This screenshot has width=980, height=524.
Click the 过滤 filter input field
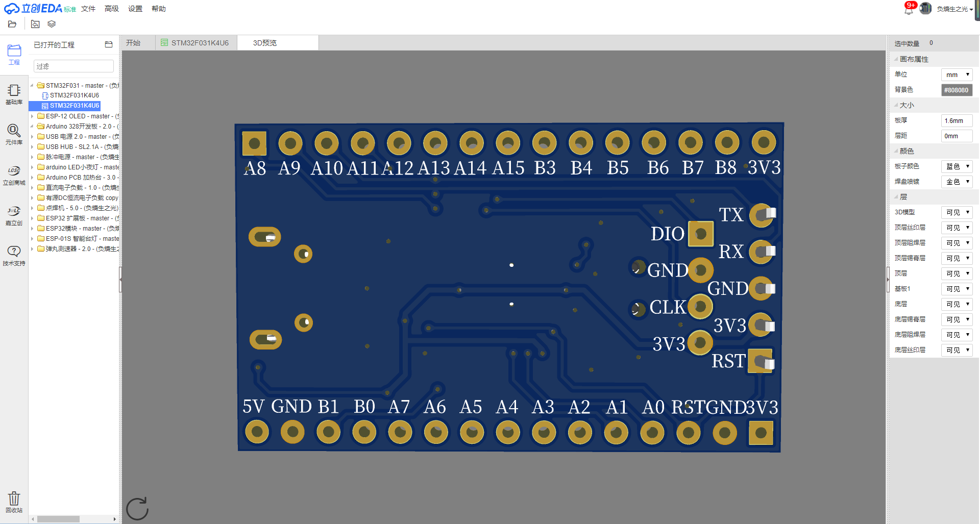(x=73, y=66)
